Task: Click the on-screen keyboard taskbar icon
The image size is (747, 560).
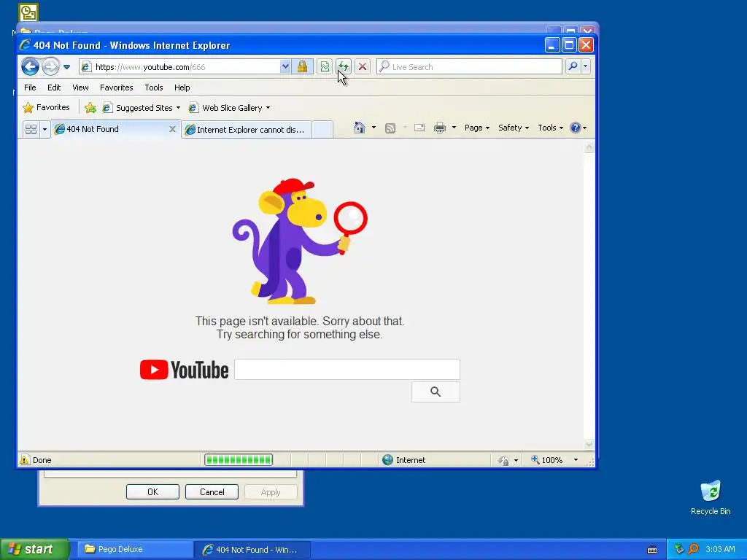Action: coord(652,550)
